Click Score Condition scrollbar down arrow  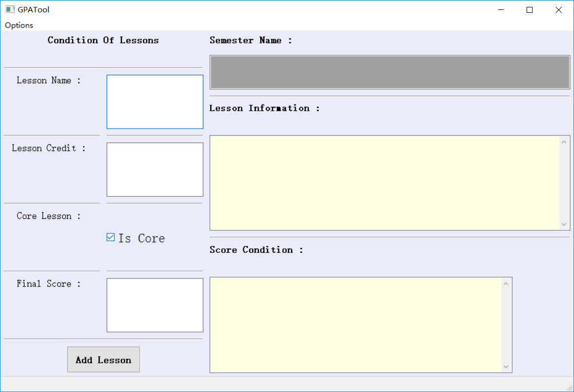[x=506, y=366]
